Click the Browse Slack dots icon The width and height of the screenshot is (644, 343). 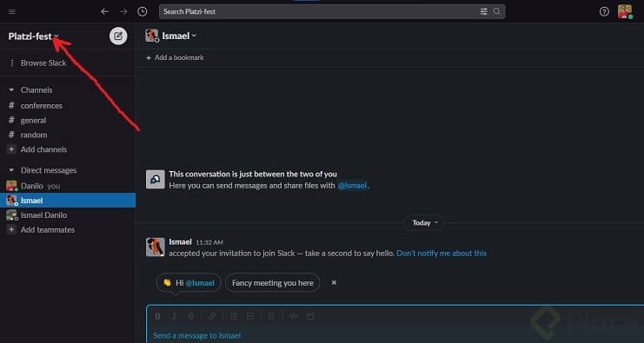coord(12,63)
